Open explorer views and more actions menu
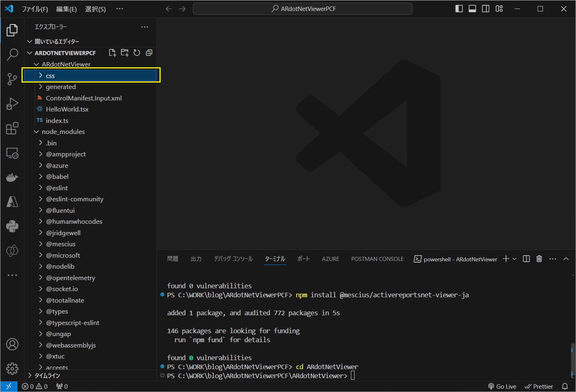The width and height of the screenshot is (576, 392). (x=145, y=27)
